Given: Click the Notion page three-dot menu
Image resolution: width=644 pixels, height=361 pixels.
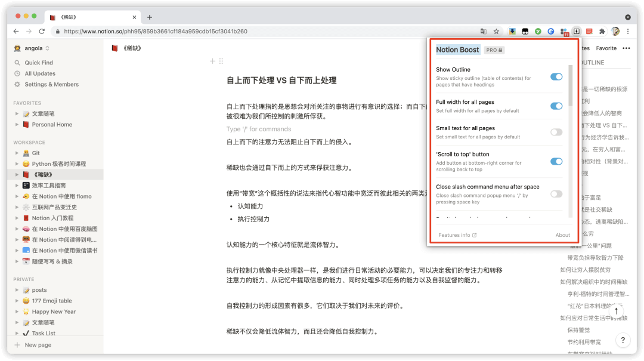Looking at the screenshot, I should click(626, 48).
